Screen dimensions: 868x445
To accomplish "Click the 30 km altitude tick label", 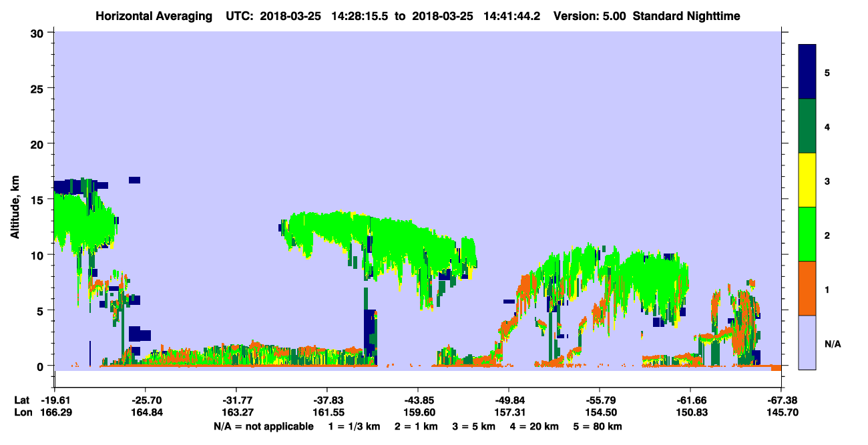I will (x=39, y=33).
